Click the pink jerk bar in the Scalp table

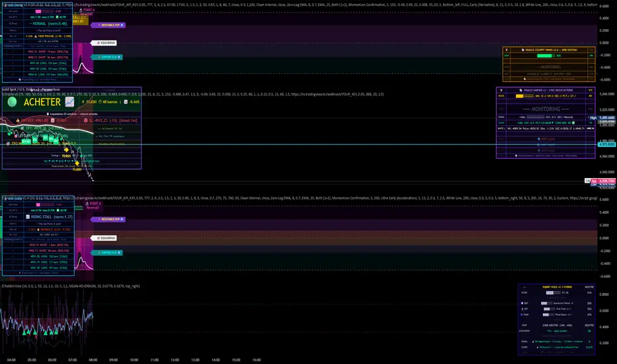(x=38, y=205)
